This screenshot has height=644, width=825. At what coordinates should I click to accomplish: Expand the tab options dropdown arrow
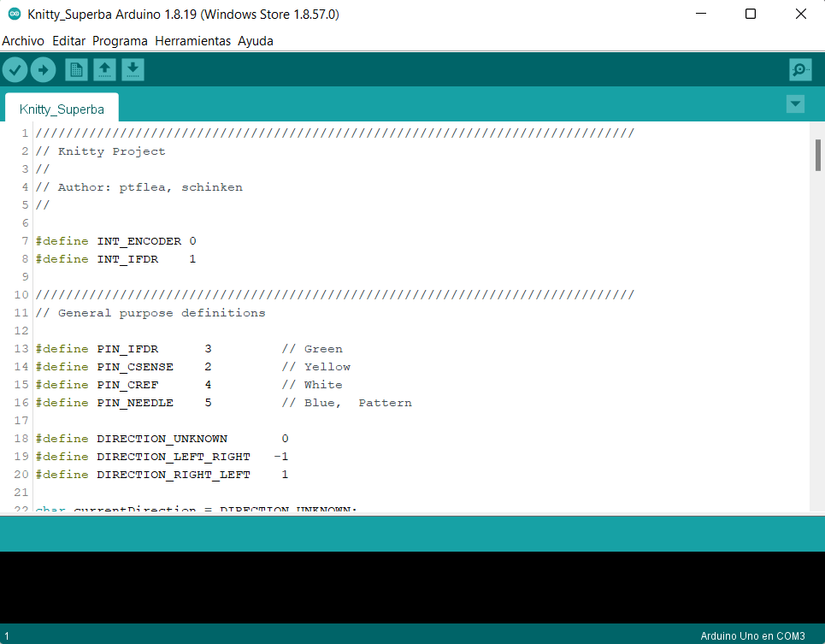[795, 104]
